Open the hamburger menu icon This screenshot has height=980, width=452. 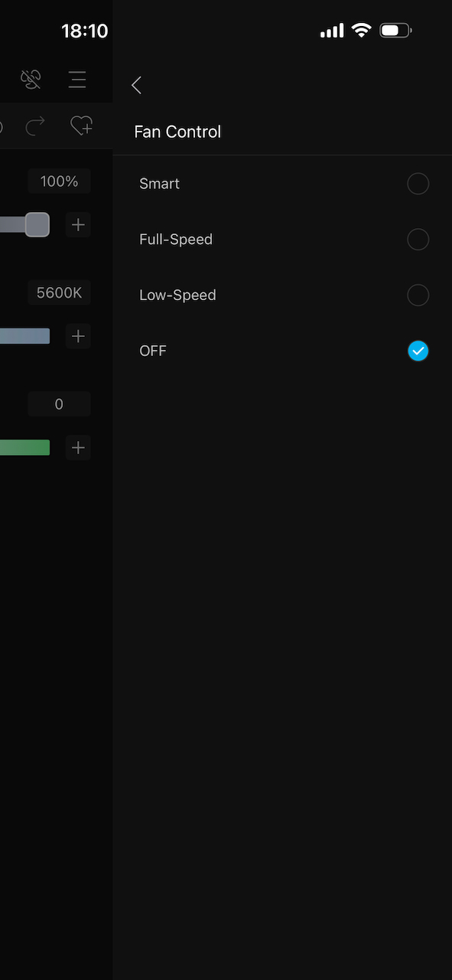[x=77, y=80]
